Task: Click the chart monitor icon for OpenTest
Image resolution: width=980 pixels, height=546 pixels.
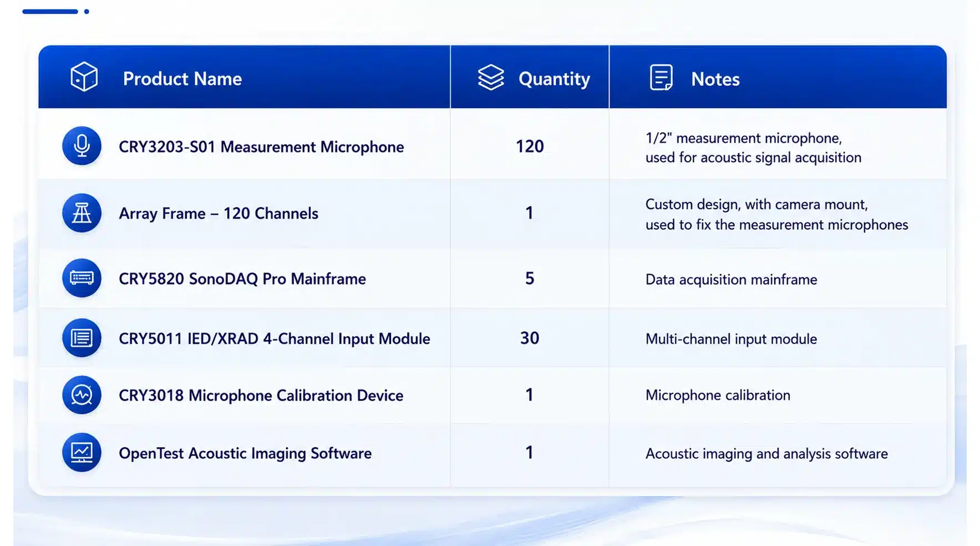Action: [82, 452]
